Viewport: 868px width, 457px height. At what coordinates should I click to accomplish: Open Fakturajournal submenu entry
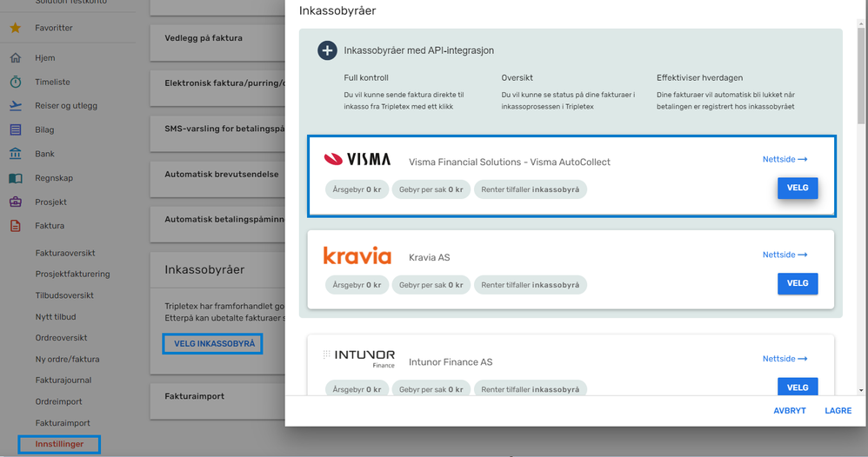[63, 380]
